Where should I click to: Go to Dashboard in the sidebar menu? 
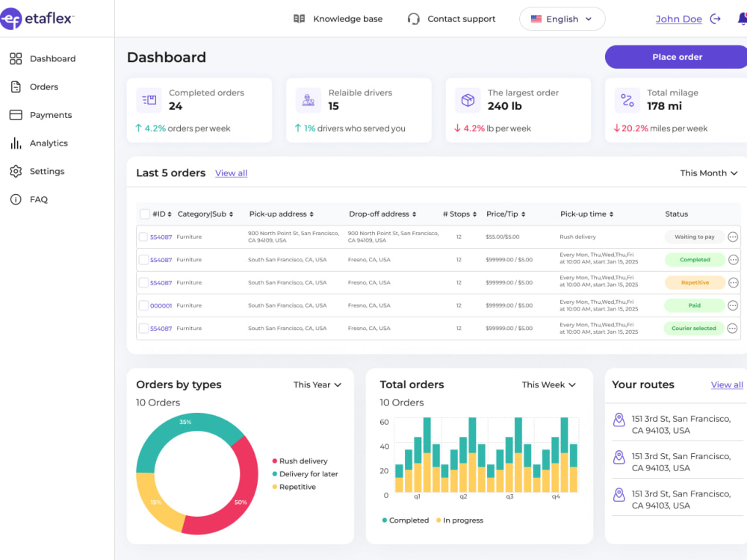click(x=52, y=58)
